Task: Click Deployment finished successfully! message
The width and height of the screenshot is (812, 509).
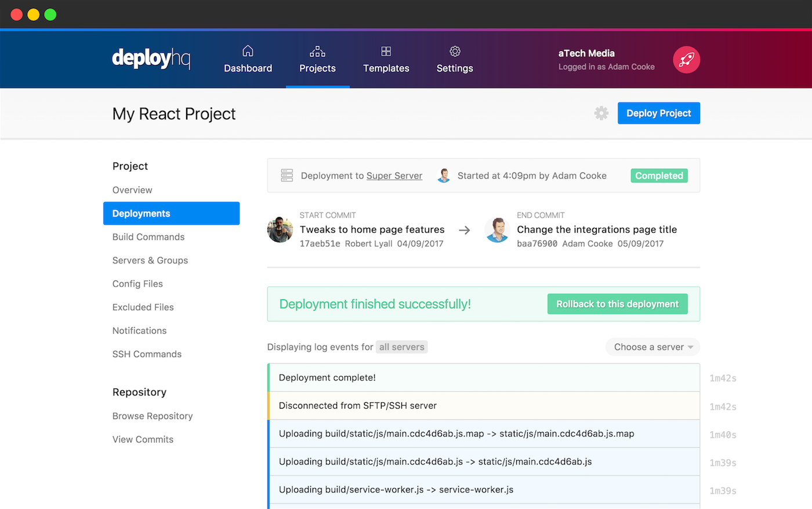Action: tap(375, 304)
